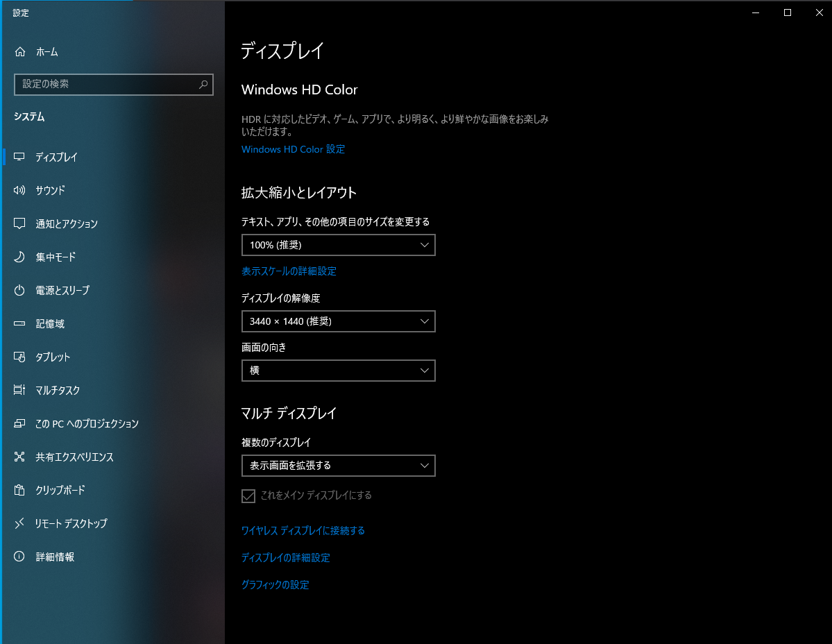
Task: Expand the 3440 × 1440 resolution dropdown
Action: [338, 322]
